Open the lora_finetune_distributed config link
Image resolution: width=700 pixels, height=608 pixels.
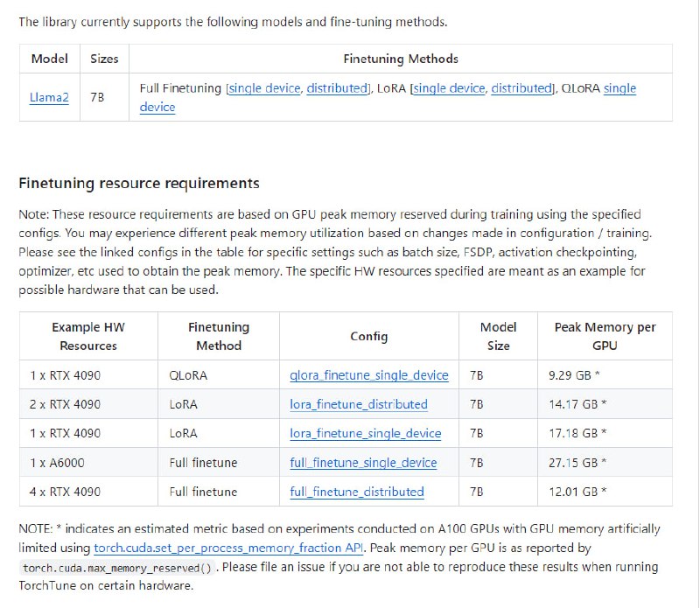(x=360, y=404)
